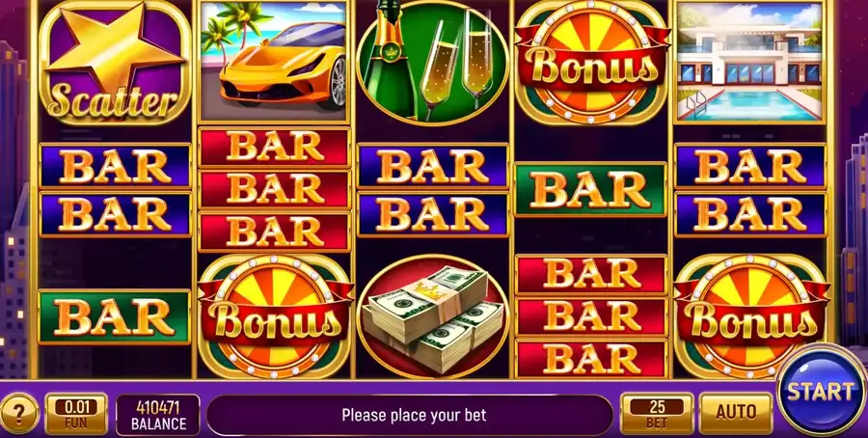Click the mansion with pool symbol

click(750, 62)
